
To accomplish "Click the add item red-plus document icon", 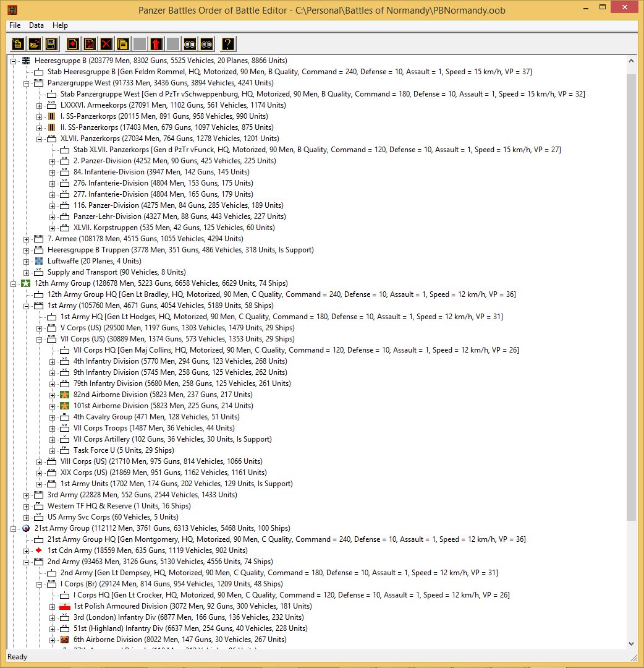I will pos(73,44).
